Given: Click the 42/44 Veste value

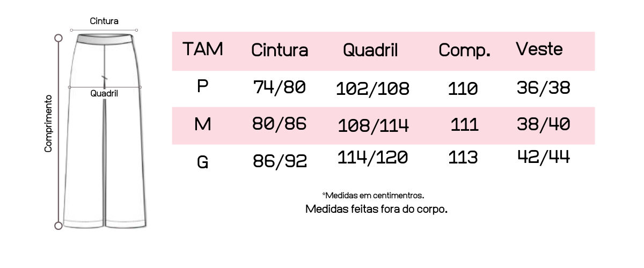Looking at the screenshot, I should 543,157.
